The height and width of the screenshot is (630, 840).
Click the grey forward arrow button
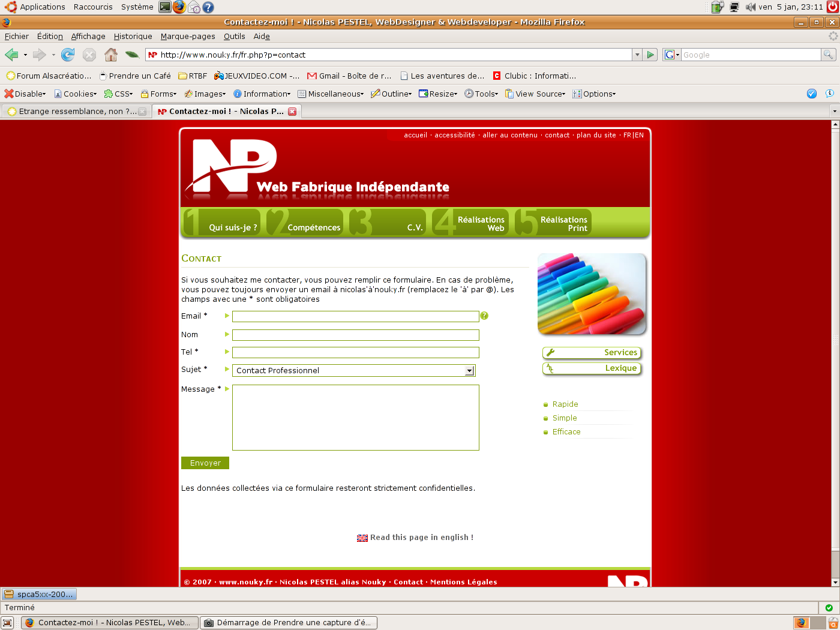point(40,55)
